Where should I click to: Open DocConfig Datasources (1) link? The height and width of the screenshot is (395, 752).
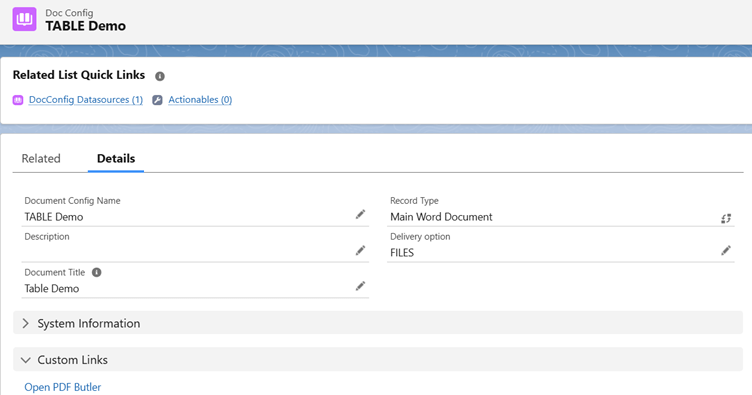point(86,100)
